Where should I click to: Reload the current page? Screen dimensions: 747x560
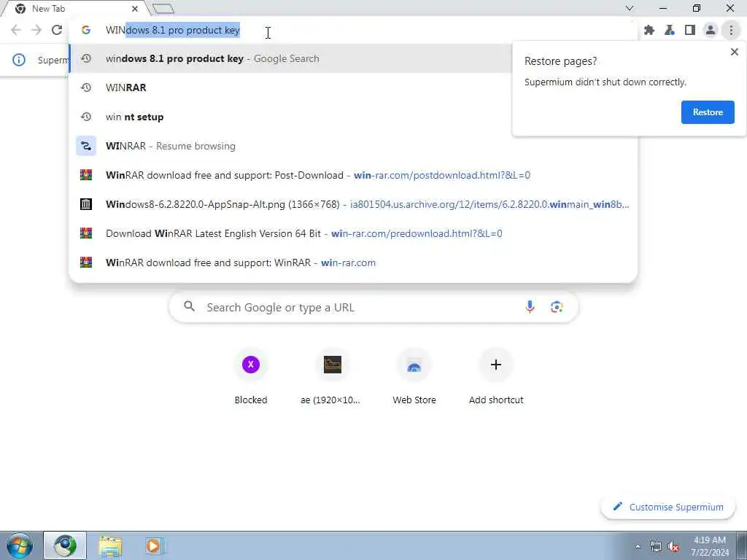pyautogui.click(x=57, y=30)
